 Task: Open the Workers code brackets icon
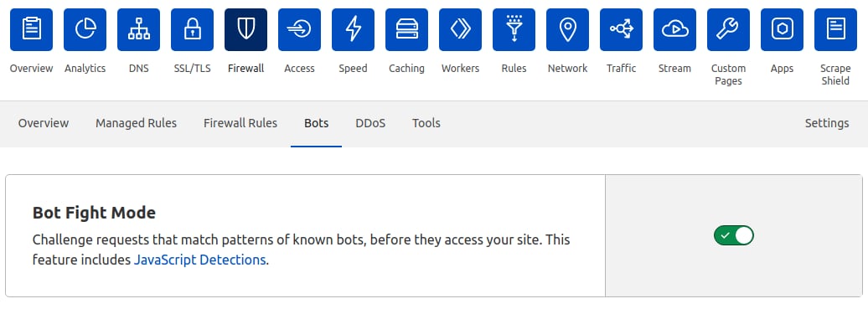click(461, 30)
